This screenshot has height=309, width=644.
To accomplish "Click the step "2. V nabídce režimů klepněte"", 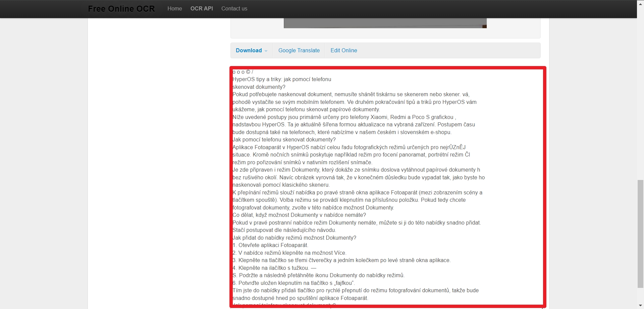I will (x=289, y=253).
